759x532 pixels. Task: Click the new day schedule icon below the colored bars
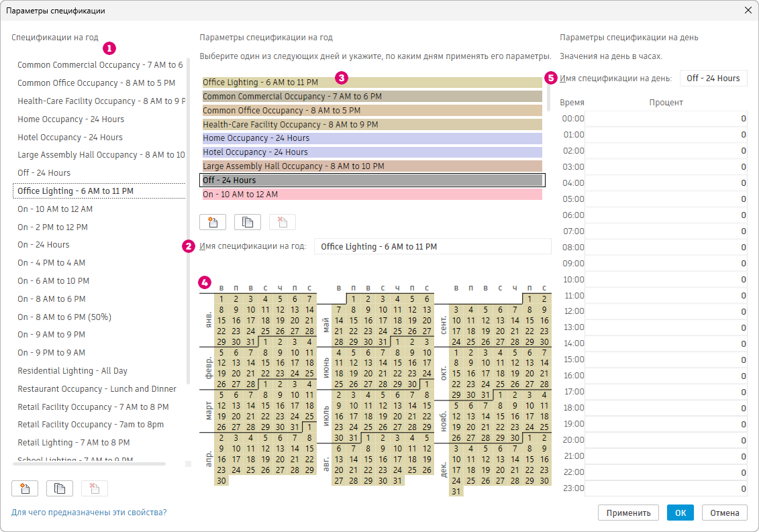pyautogui.click(x=213, y=222)
